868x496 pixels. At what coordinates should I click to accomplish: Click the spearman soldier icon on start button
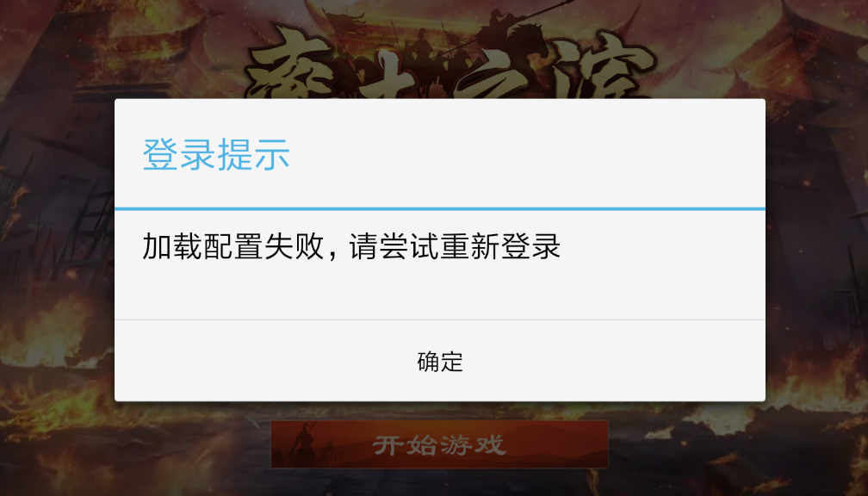coord(303,443)
